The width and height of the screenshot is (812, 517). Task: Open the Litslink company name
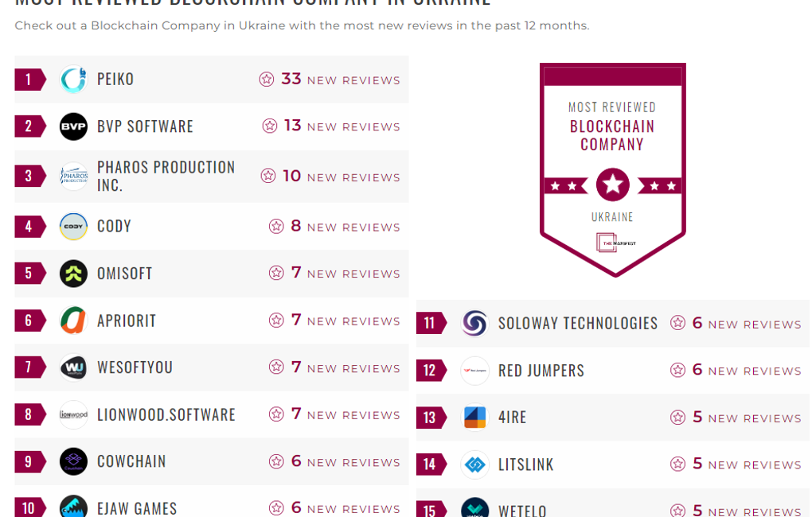pos(525,465)
